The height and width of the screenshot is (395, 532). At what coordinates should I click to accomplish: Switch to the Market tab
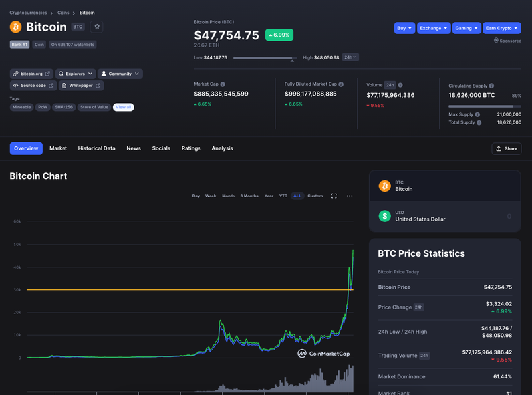tap(58, 148)
